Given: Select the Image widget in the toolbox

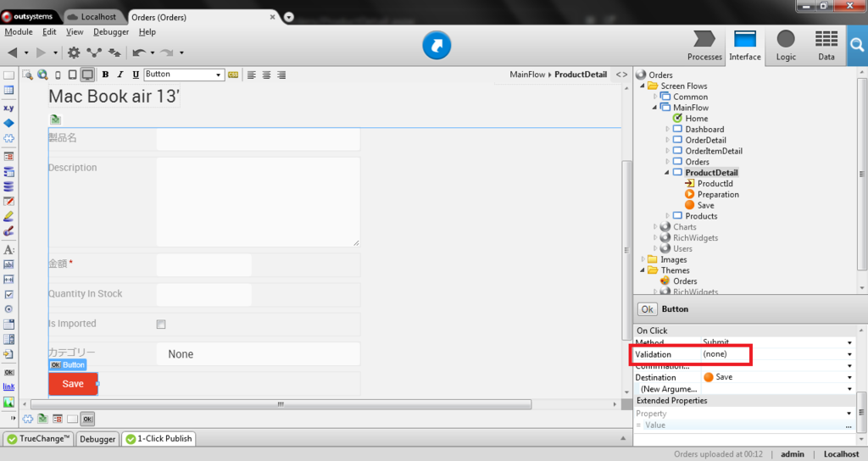Looking at the screenshot, I should [8, 403].
